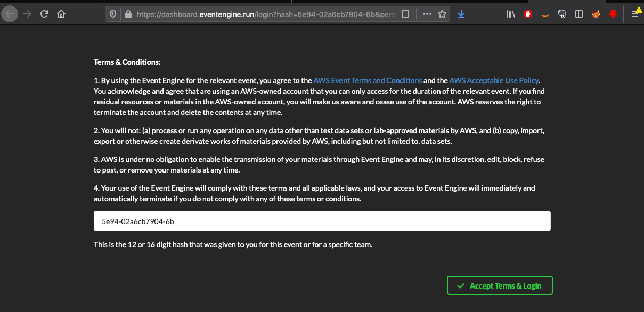Image resolution: width=644 pixels, height=312 pixels.
Task: Click the browser back arrow button
Action: pyautogui.click(x=10, y=14)
